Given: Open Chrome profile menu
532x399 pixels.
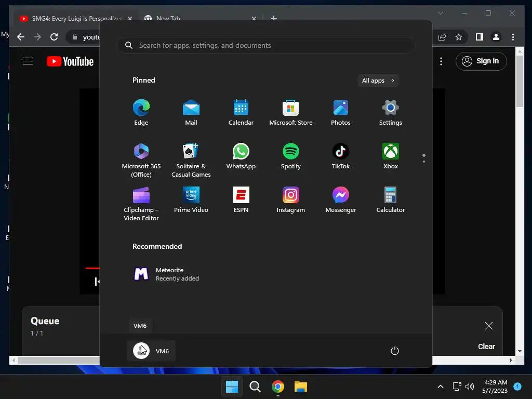Looking at the screenshot, I should point(496,37).
